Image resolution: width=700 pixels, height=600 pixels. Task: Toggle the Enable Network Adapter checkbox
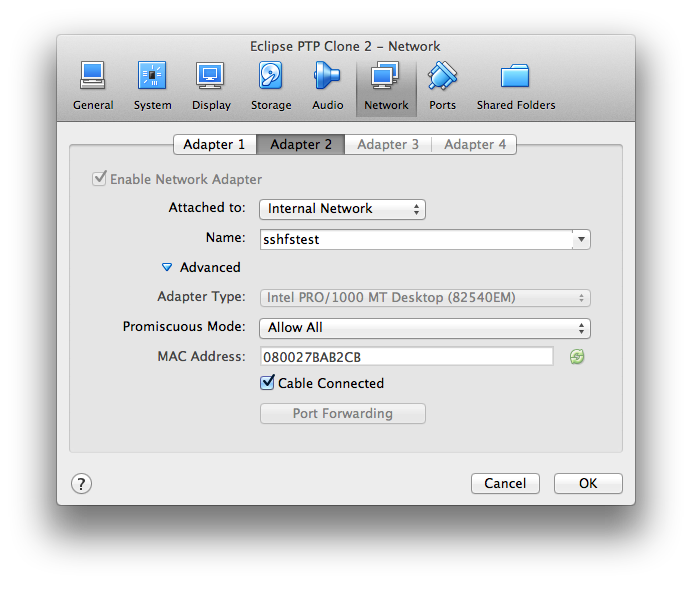pos(99,179)
